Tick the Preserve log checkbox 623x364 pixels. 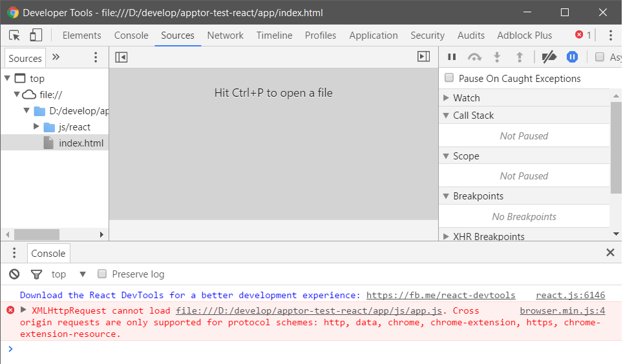(102, 274)
